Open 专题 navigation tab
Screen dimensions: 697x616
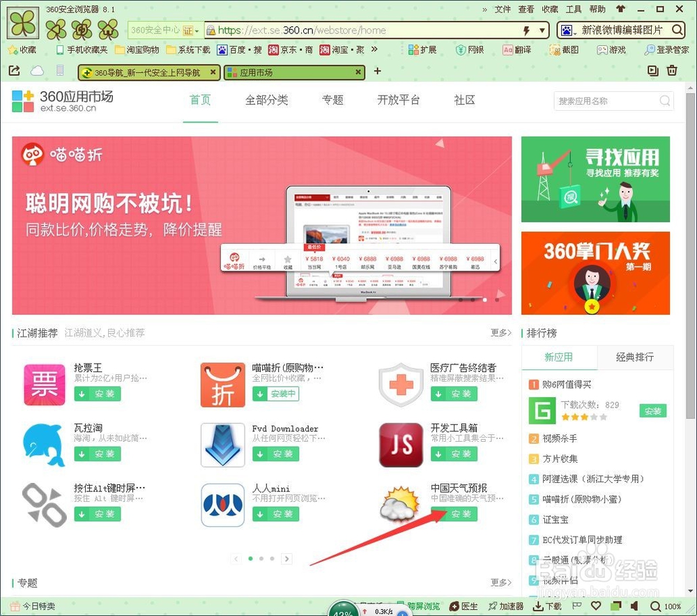[332, 100]
